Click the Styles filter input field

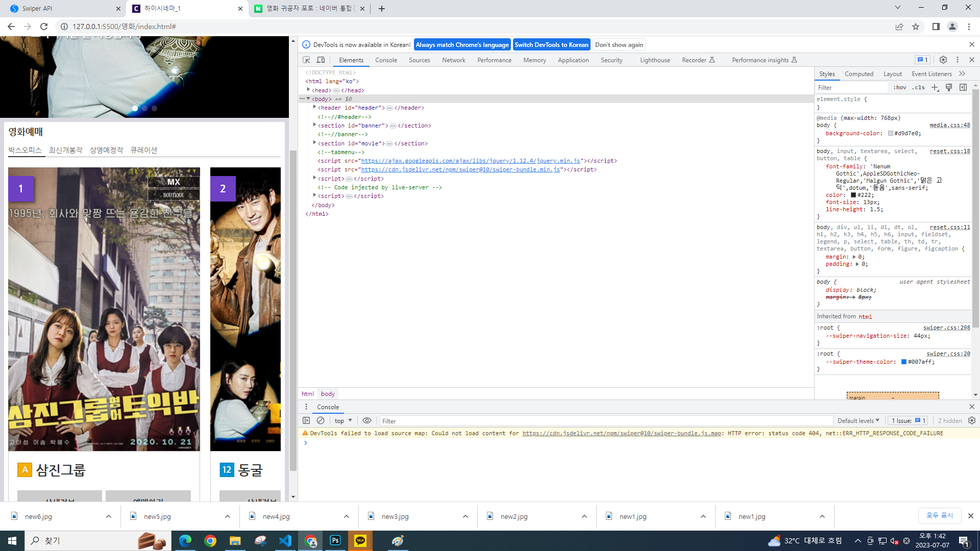[851, 87]
